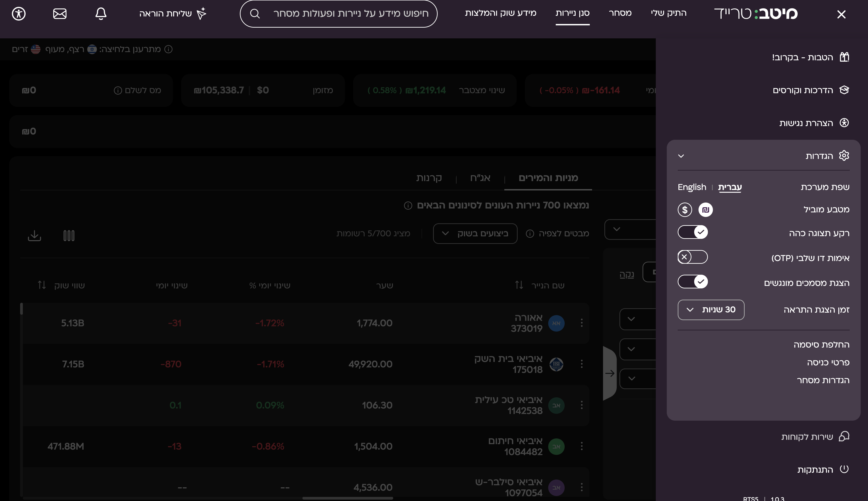Image resolution: width=868 pixels, height=501 pixels.
Task: Click the מיטב טרייד logo
Action: 756,13
